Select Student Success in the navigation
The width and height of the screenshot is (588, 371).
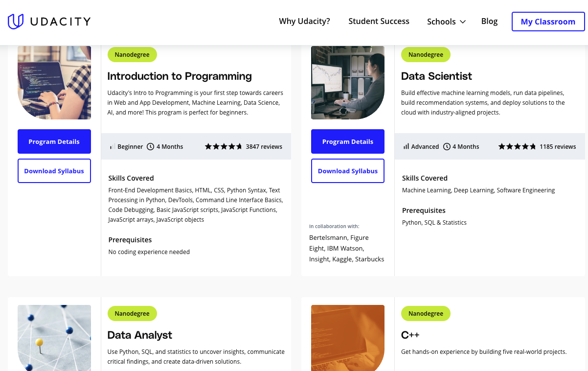[x=379, y=22]
